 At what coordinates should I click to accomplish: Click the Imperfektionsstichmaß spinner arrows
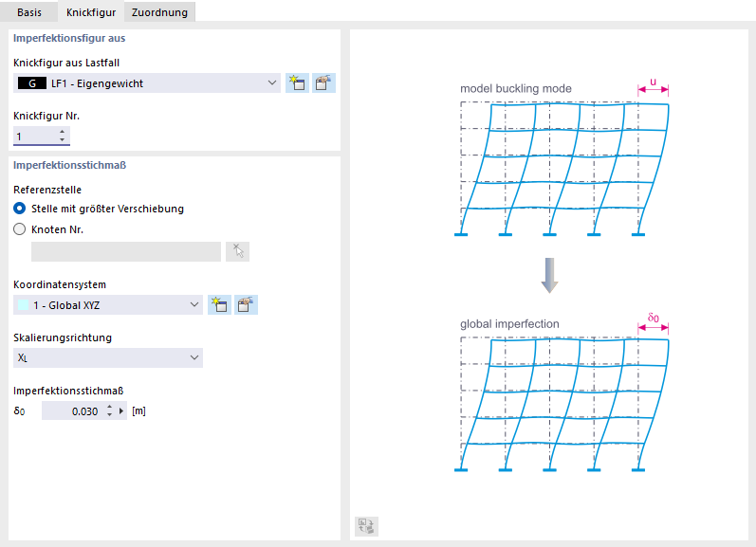click(x=109, y=411)
